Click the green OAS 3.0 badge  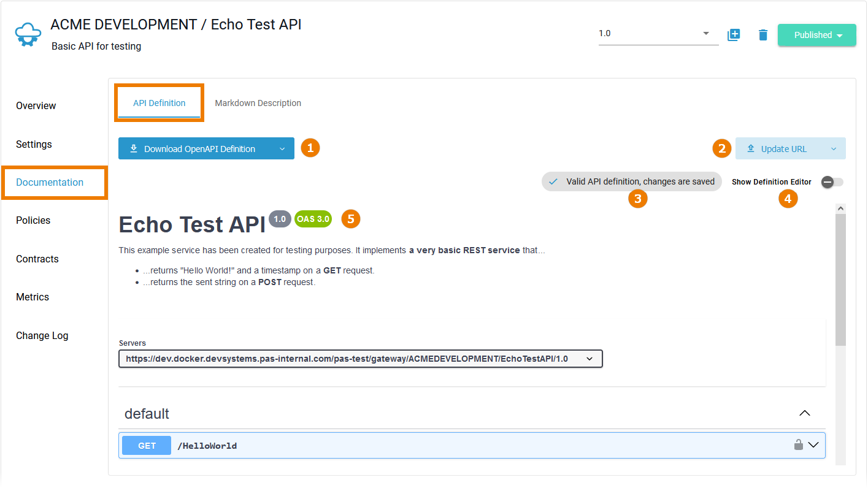(x=313, y=219)
